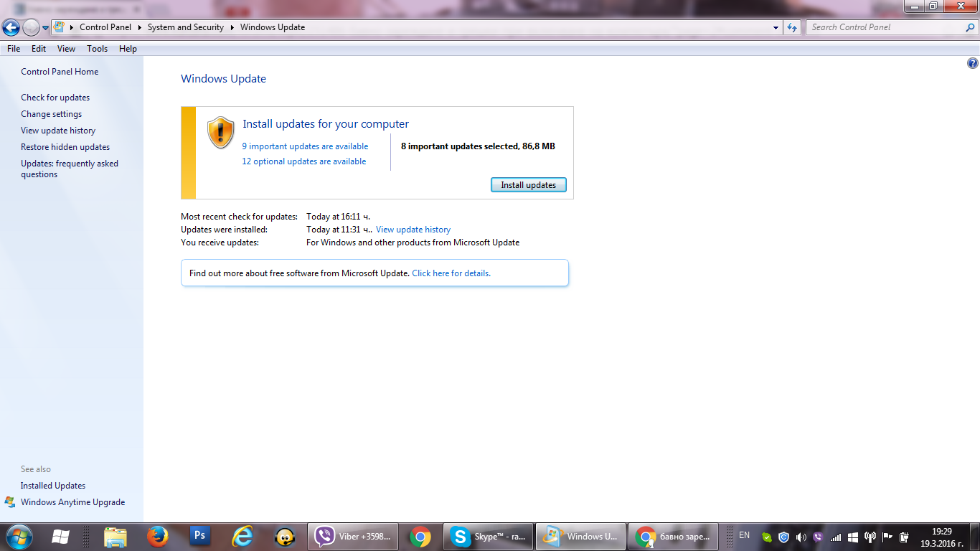This screenshot has width=980, height=551.
Task: Expand the address bar history dropdown
Action: tap(776, 27)
